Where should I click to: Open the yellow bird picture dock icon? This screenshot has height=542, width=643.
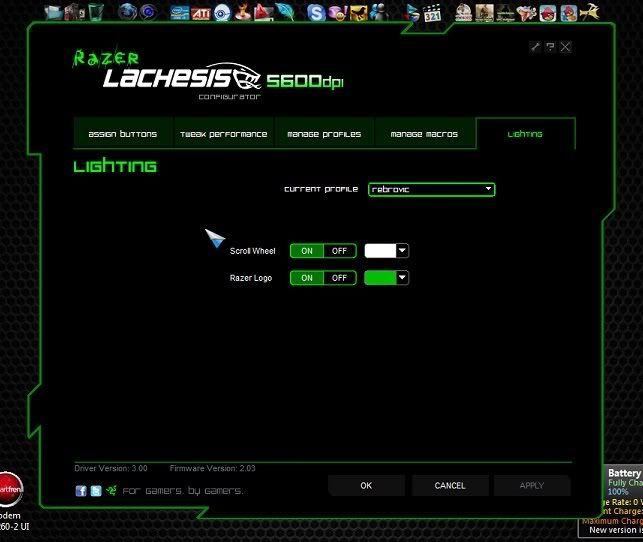[358, 13]
